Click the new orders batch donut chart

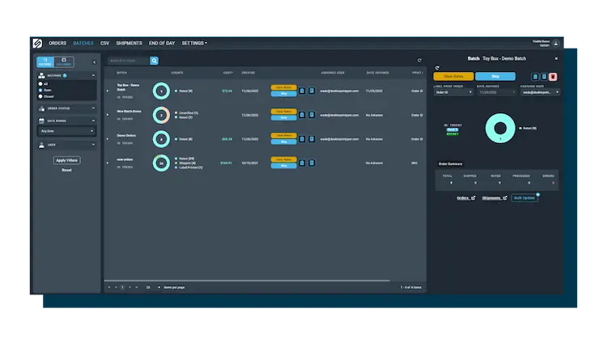pos(161,163)
